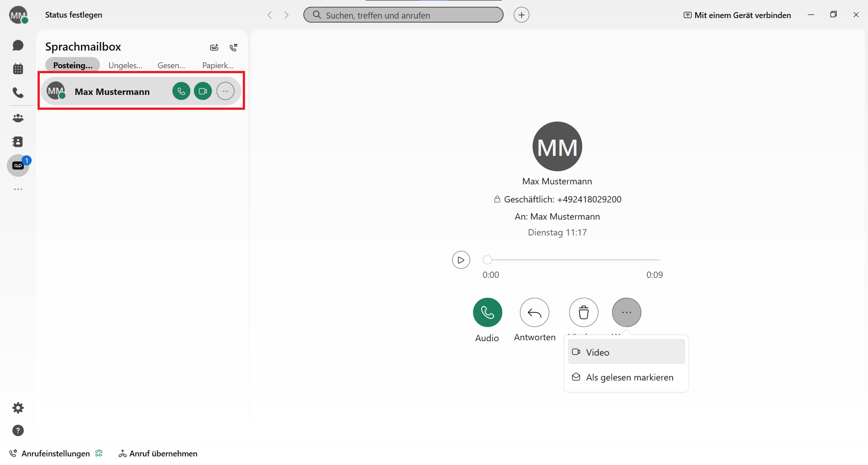Click the Suchen, treffen und anrufen field

403,15
